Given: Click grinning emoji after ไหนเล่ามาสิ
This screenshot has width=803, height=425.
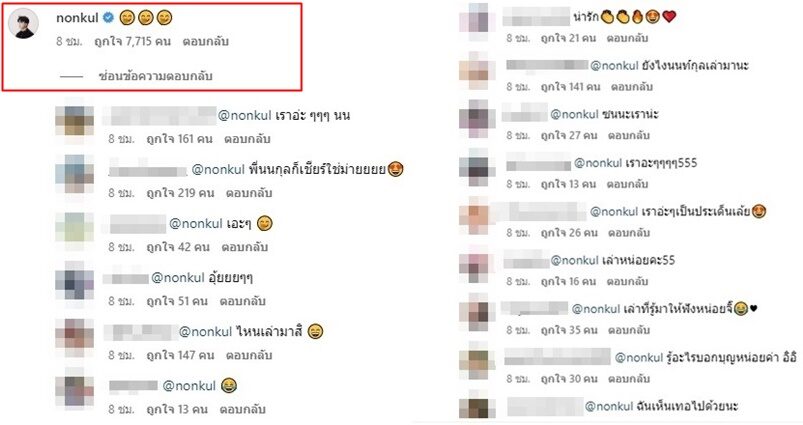Looking at the screenshot, I should (315, 332).
